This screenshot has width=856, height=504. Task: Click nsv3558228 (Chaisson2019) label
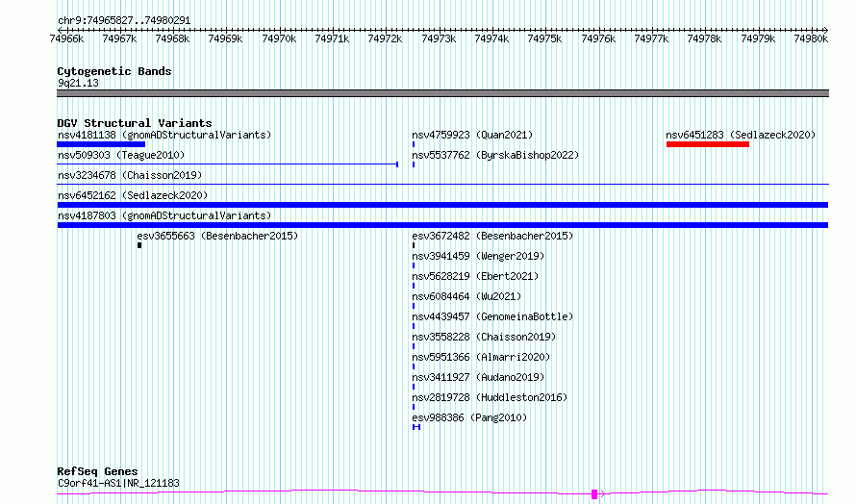click(484, 337)
